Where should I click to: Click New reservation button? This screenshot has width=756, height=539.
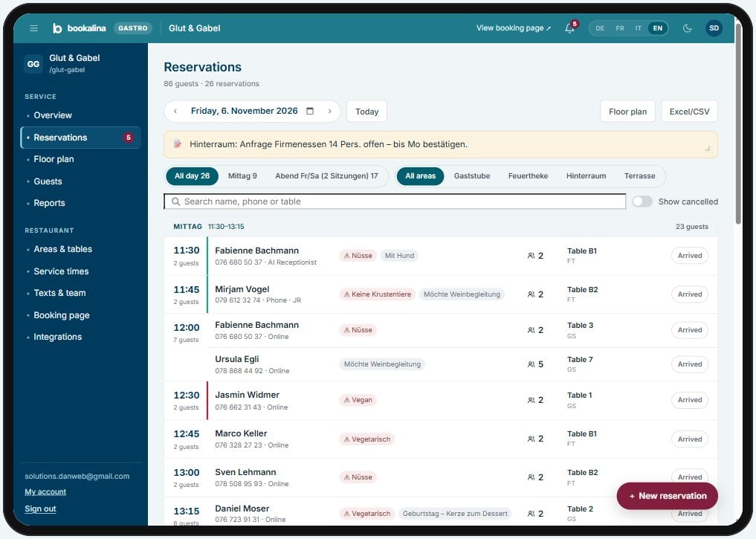coord(668,496)
